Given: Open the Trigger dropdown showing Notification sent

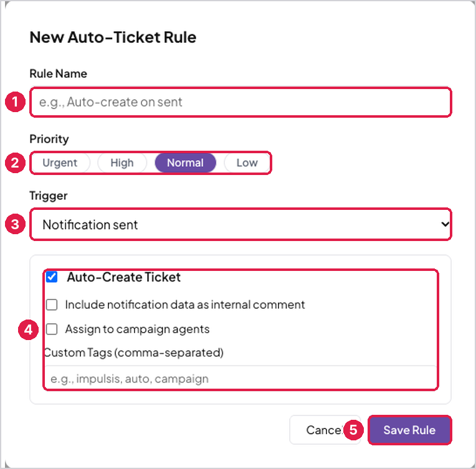Looking at the screenshot, I should click(240, 224).
